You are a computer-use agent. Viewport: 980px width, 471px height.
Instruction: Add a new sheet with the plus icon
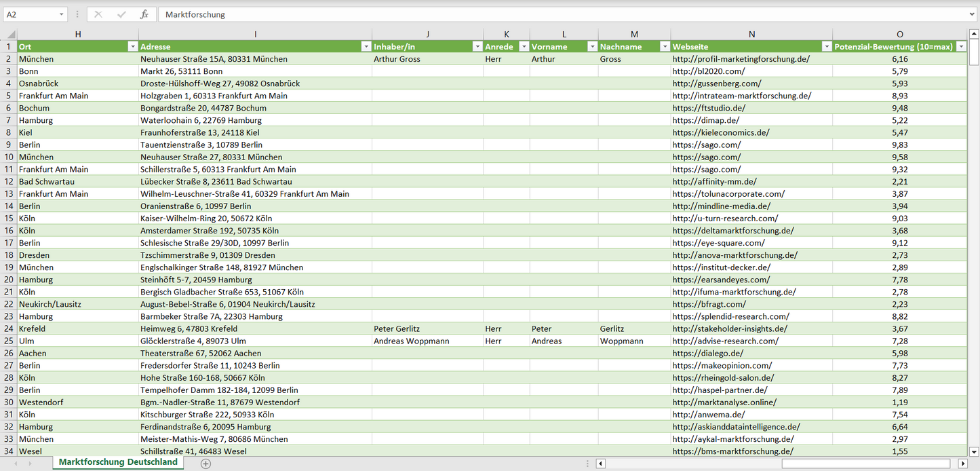coord(206,464)
